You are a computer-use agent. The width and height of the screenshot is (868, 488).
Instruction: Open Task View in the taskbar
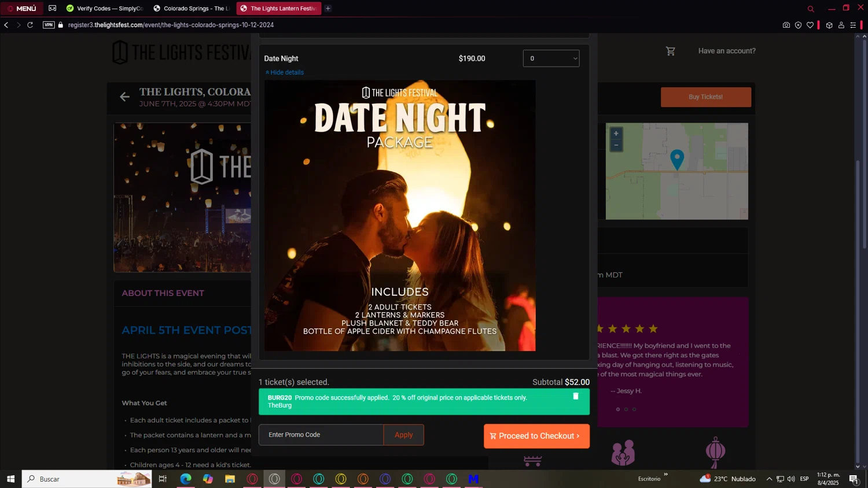[x=163, y=479]
